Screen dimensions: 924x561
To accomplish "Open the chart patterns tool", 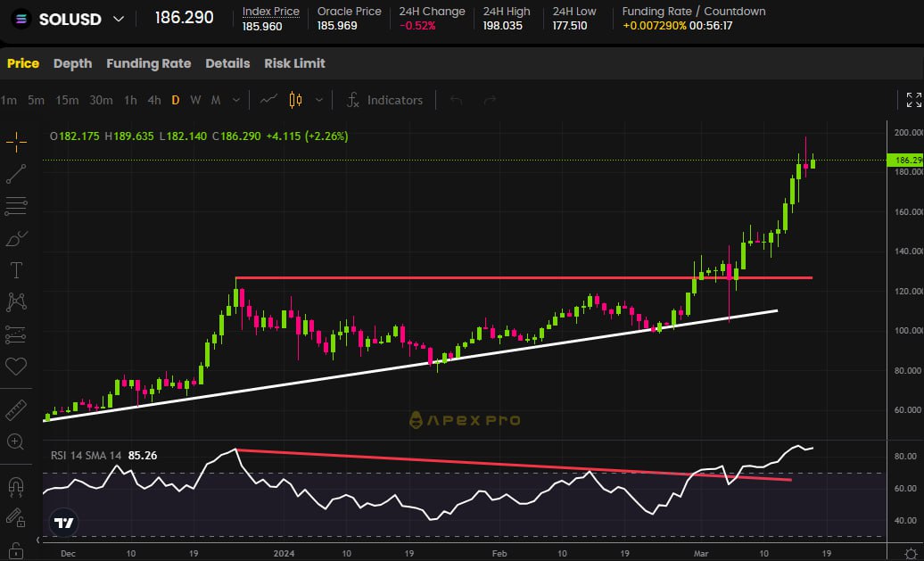I will (x=16, y=301).
